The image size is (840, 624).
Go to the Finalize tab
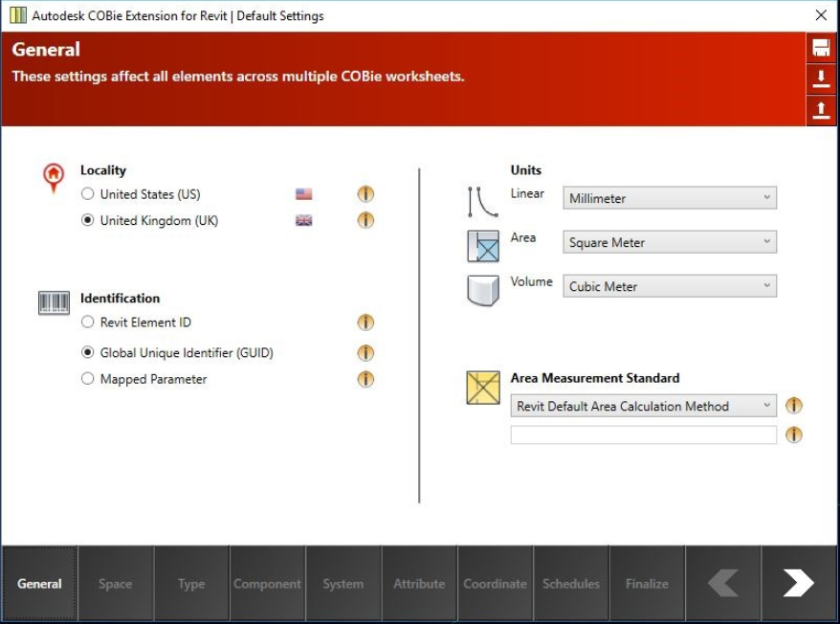(647, 584)
